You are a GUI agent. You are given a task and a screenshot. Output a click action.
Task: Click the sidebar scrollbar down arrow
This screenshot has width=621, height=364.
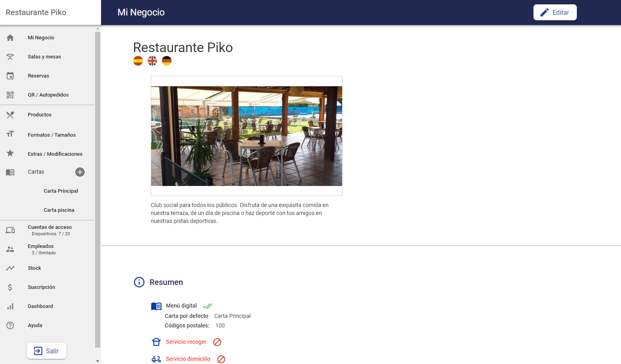98,361
